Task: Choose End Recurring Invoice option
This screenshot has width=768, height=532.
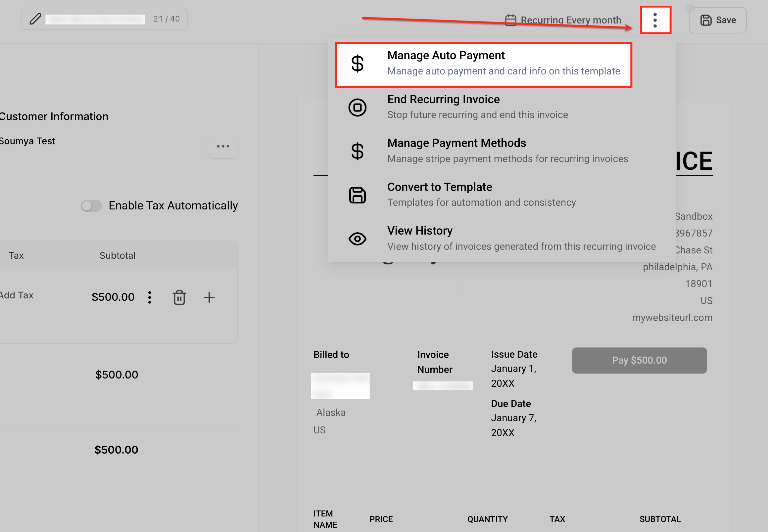Action: coord(443,100)
